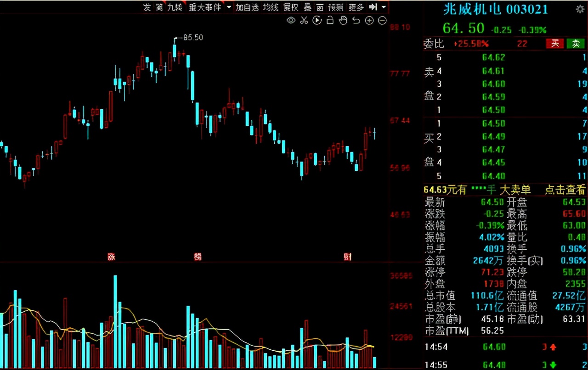
Task: Select sell level 2 price 64.59
Action: 493,97
